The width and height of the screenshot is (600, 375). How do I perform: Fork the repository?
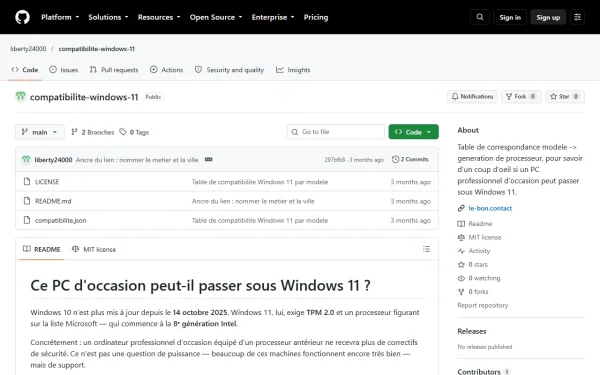(521, 96)
